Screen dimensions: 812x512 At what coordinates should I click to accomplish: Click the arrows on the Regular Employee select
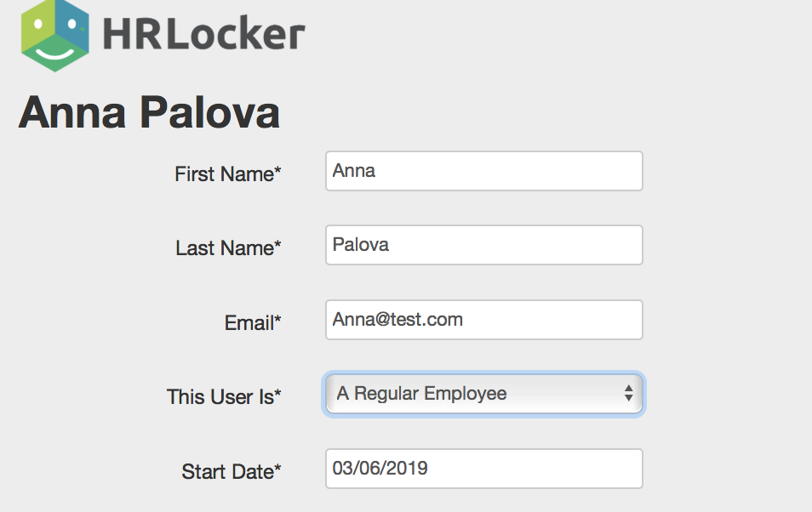pyautogui.click(x=628, y=394)
